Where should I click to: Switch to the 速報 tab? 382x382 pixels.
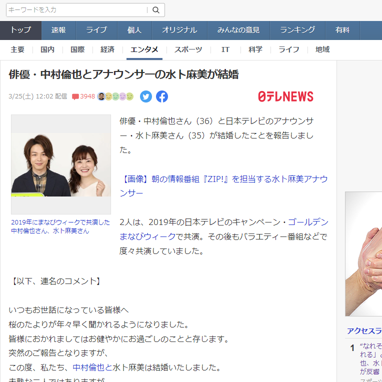pyautogui.click(x=59, y=30)
